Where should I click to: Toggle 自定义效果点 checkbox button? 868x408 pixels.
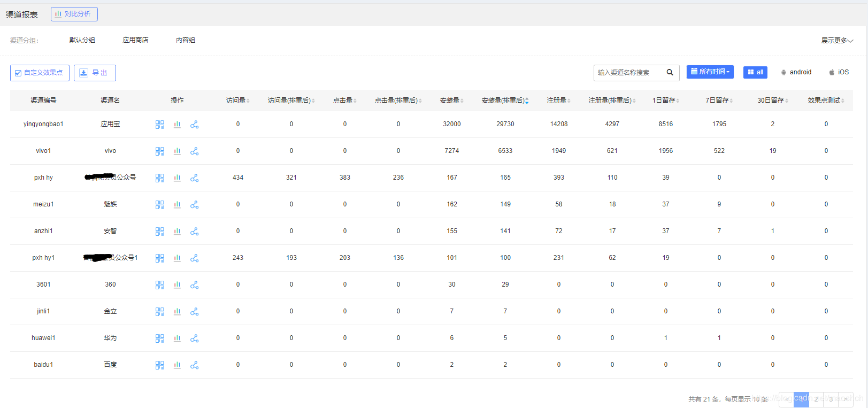(x=40, y=73)
